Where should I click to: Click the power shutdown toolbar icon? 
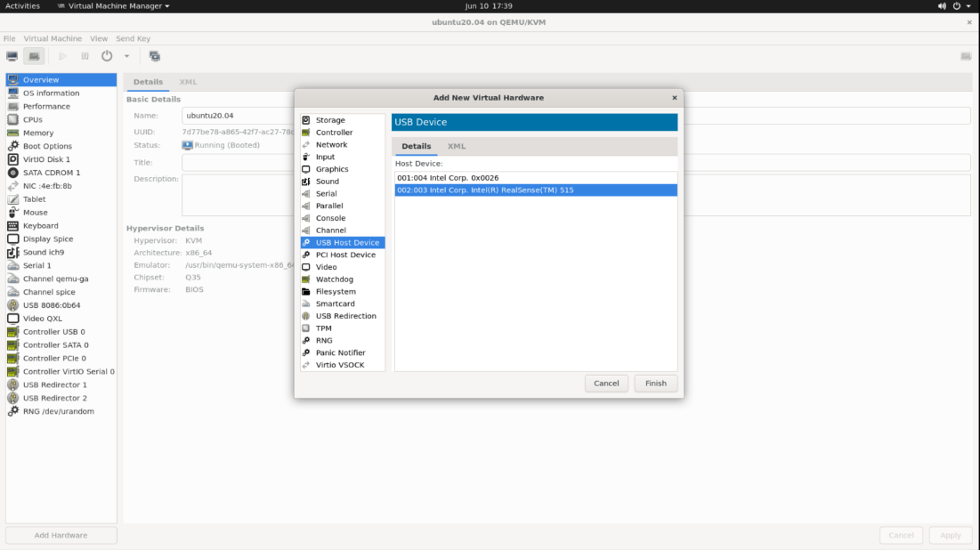(x=107, y=56)
